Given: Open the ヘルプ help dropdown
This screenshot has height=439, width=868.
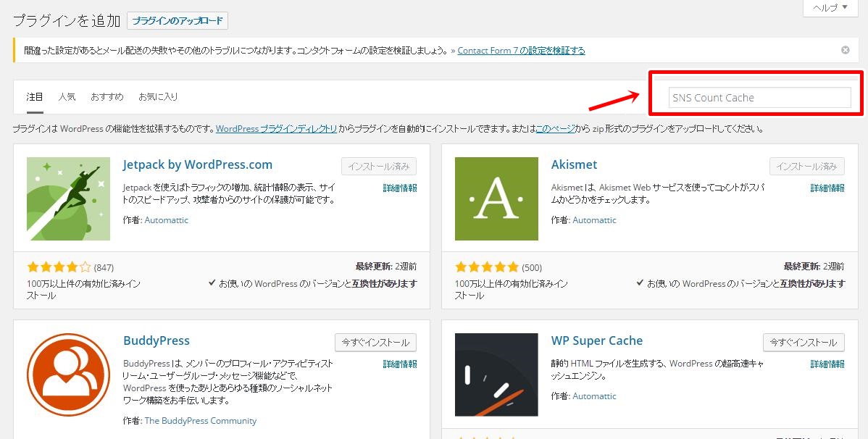Looking at the screenshot, I should tap(830, 8).
